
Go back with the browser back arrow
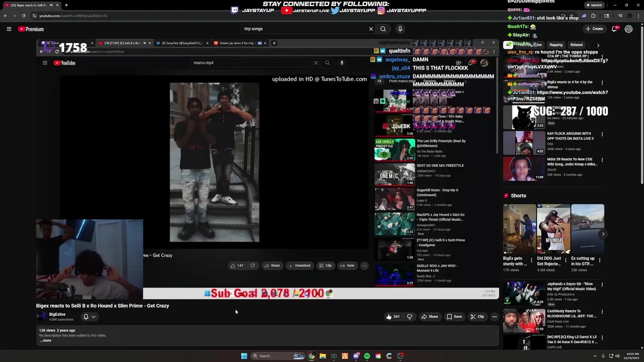(x=6, y=16)
